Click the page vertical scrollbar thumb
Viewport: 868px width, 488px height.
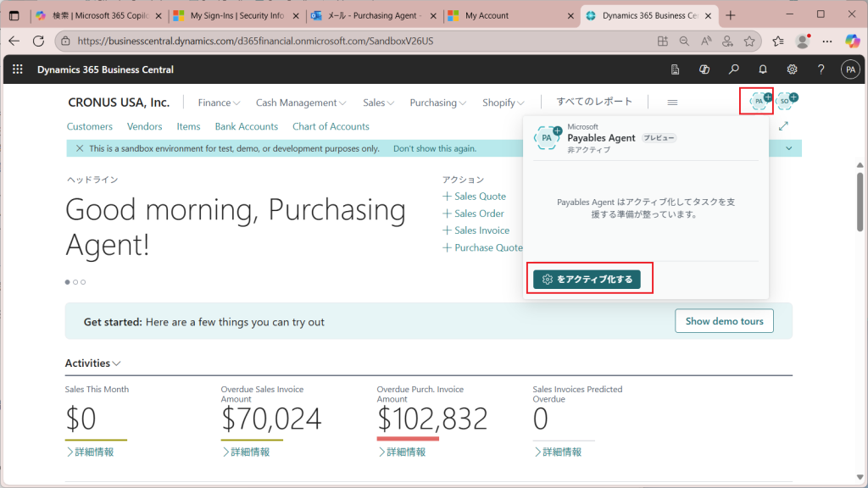(x=860, y=202)
